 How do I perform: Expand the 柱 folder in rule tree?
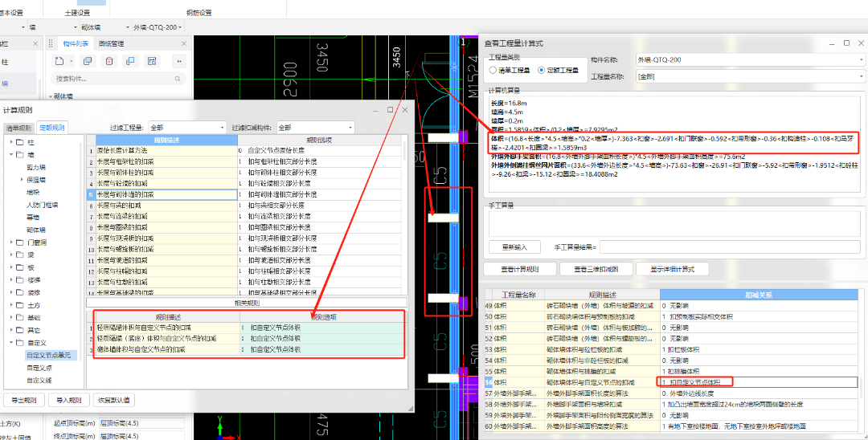pyautogui.click(x=11, y=142)
